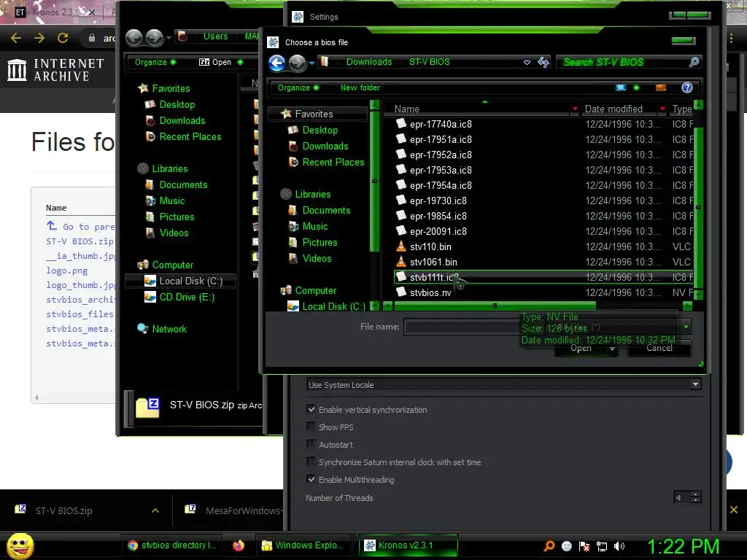Open Documents library in bios dialog
The height and width of the screenshot is (560, 747).
pos(326,211)
